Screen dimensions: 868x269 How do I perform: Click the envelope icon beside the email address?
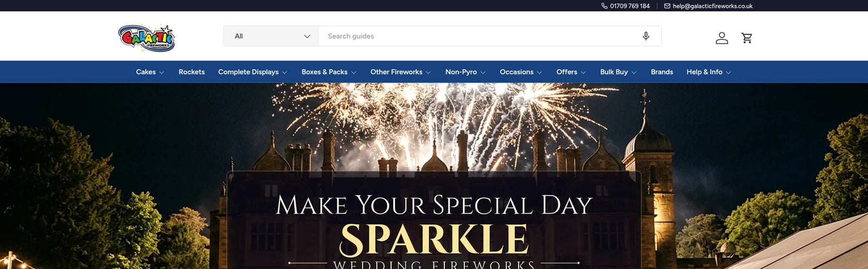(667, 6)
